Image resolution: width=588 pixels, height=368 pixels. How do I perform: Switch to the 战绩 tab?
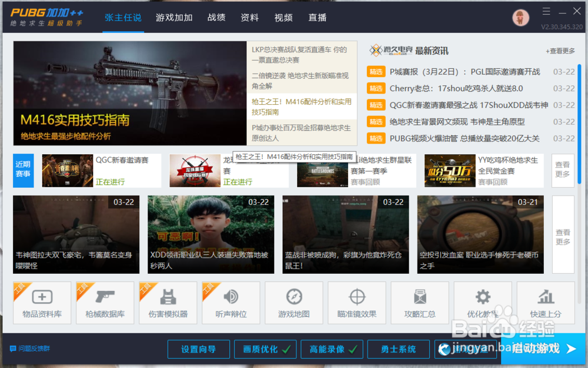pyautogui.click(x=216, y=18)
